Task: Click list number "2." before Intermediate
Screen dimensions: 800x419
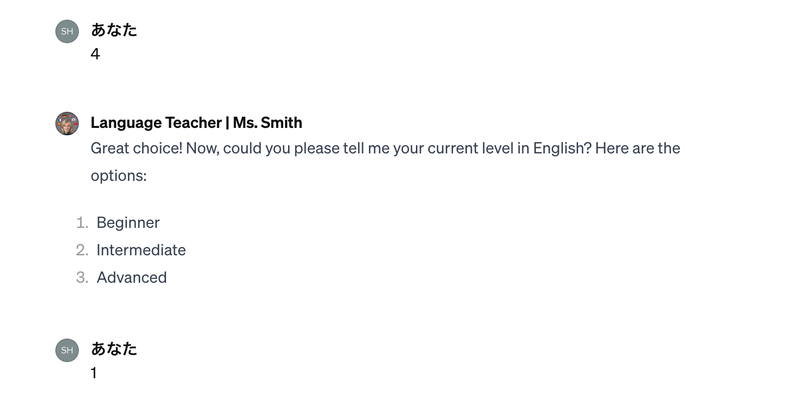Action: (x=82, y=250)
